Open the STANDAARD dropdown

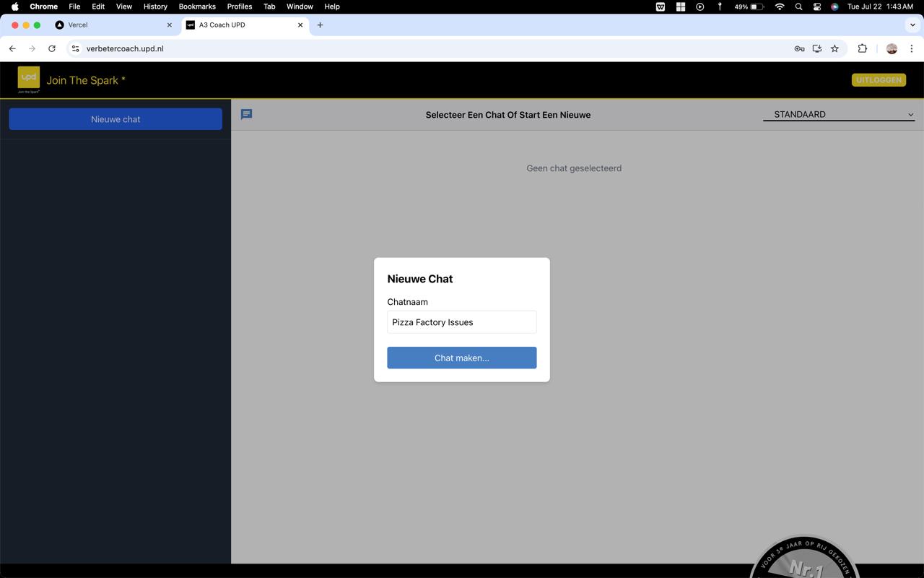click(x=839, y=114)
